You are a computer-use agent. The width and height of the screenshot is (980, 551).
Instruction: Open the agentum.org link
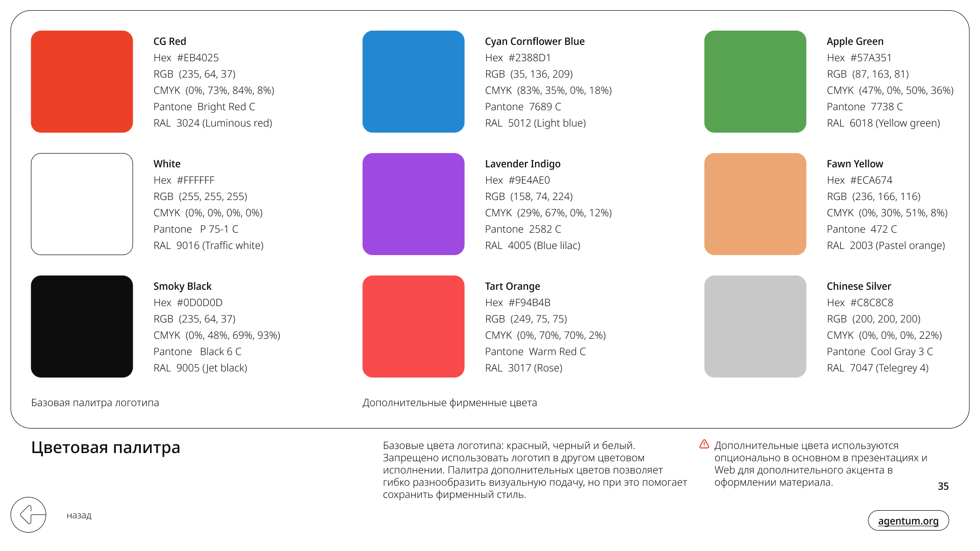908,520
